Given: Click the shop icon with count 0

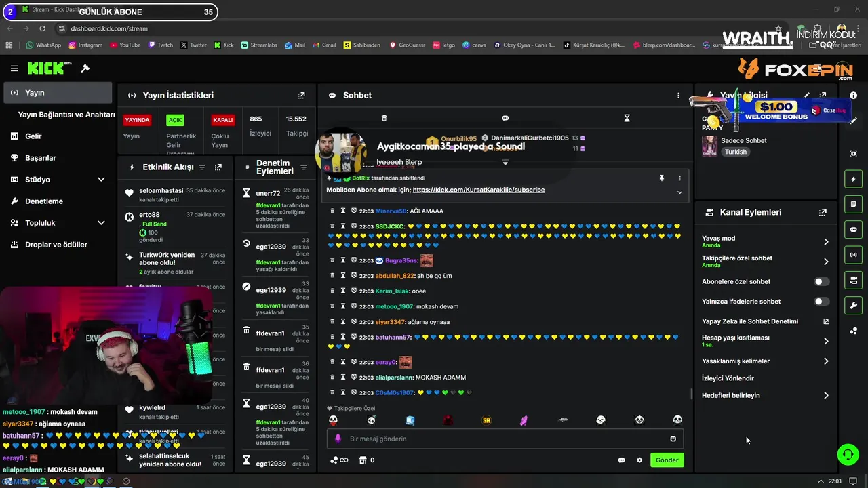Looking at the screenshot, I should coord(366,460).
